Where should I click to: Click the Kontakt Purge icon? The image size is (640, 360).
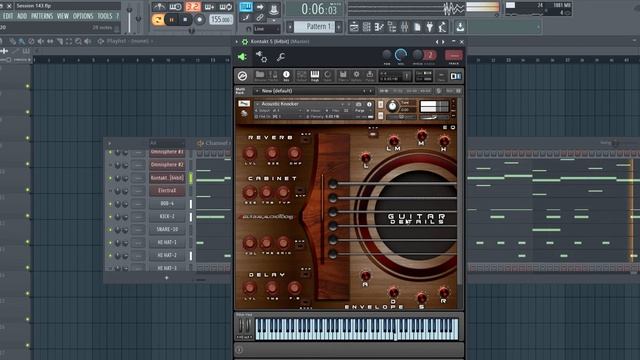pyautogui.click(x=370, y=76)
